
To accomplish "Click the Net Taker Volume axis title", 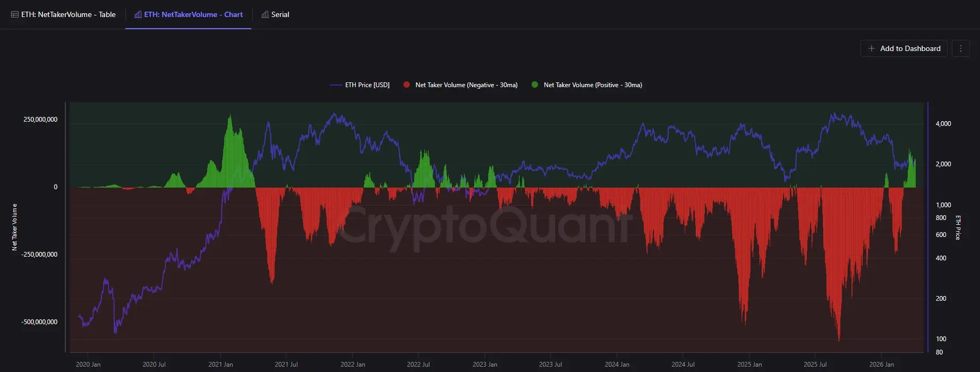I will click(14, 227).
